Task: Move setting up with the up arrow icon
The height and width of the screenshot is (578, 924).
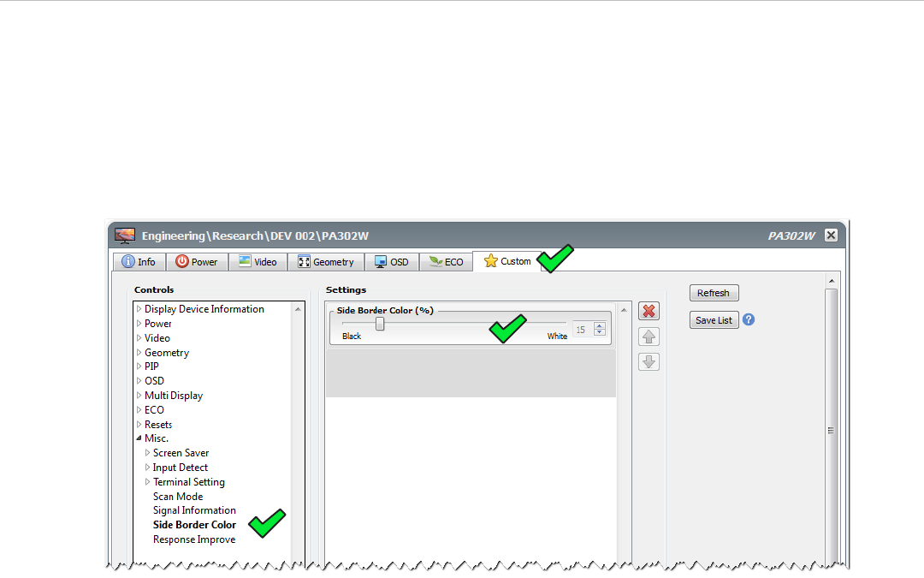Action: pyautogui.click(x=649, y=337)
